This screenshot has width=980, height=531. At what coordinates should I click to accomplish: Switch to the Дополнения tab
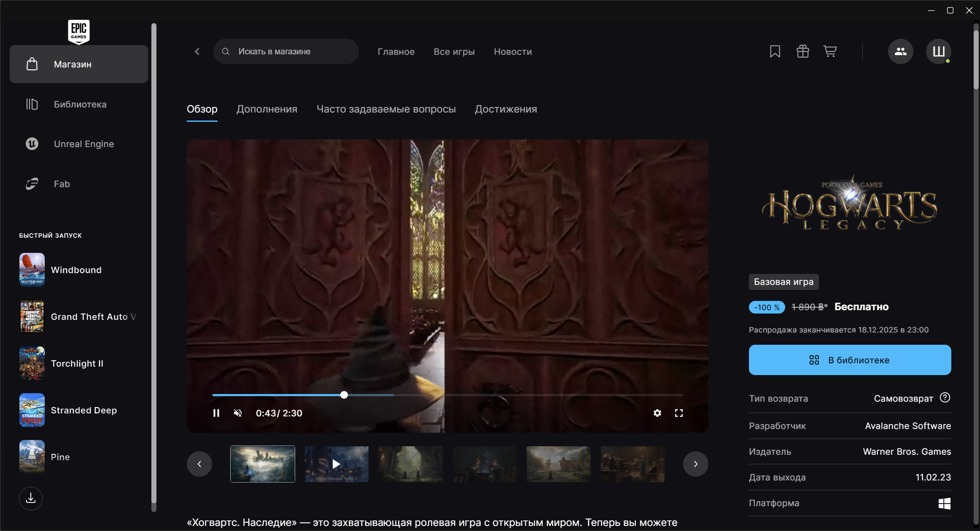[267, 109]
